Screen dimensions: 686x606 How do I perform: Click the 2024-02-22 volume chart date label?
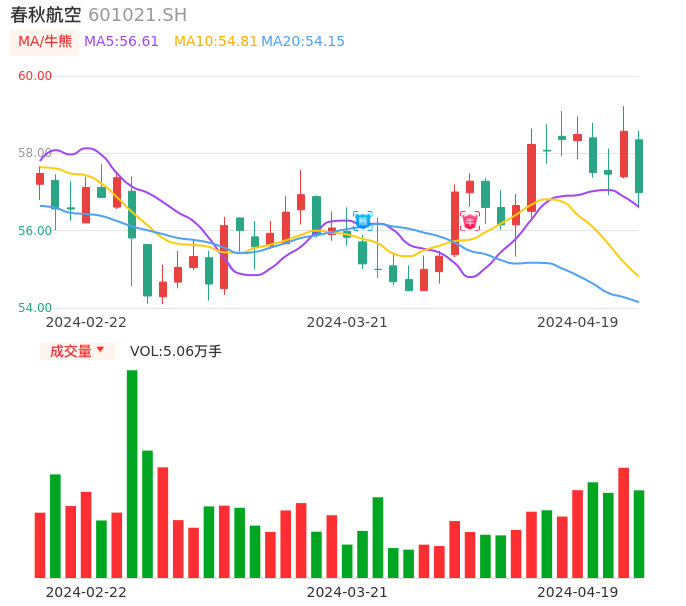tap(86, 592)
